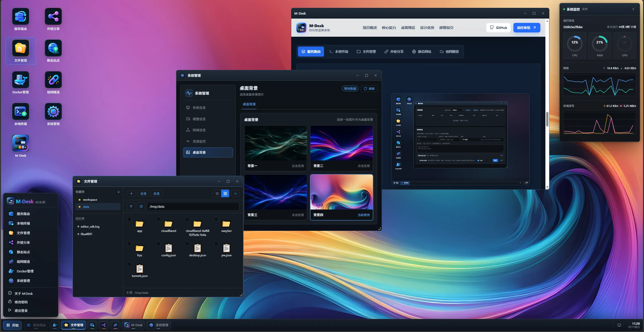Tick the checkbox for cloudflared folder

tap(158, 219)
